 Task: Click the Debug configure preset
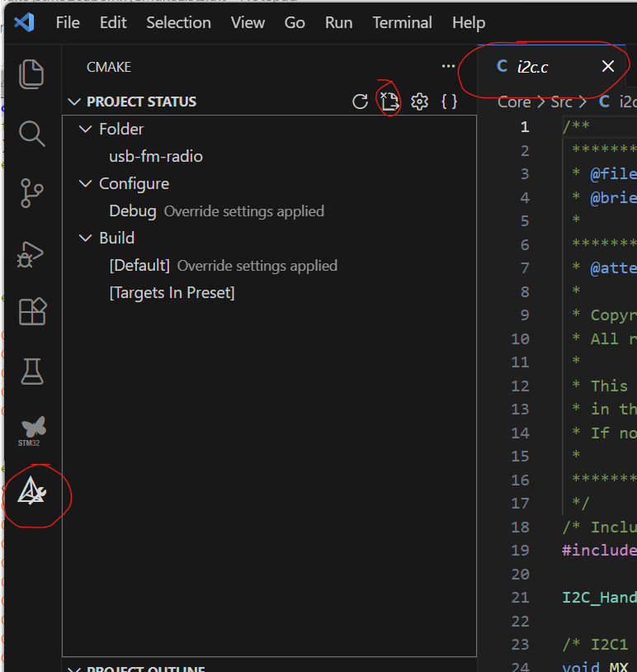tap(133, 211)
